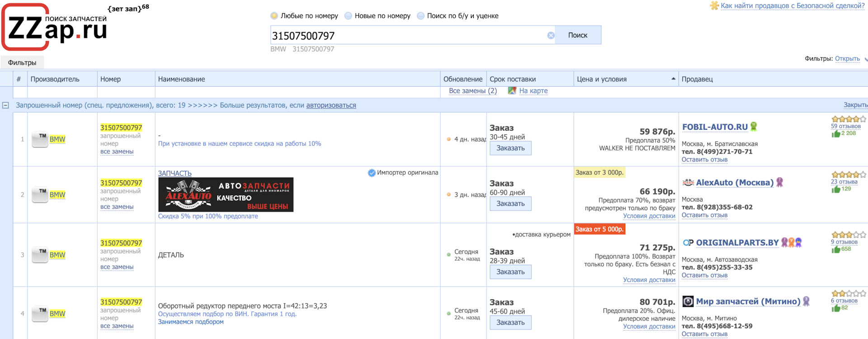Open the FOBIL-AUTO.RU seller page
868x339 pixels.
(715, 127)
